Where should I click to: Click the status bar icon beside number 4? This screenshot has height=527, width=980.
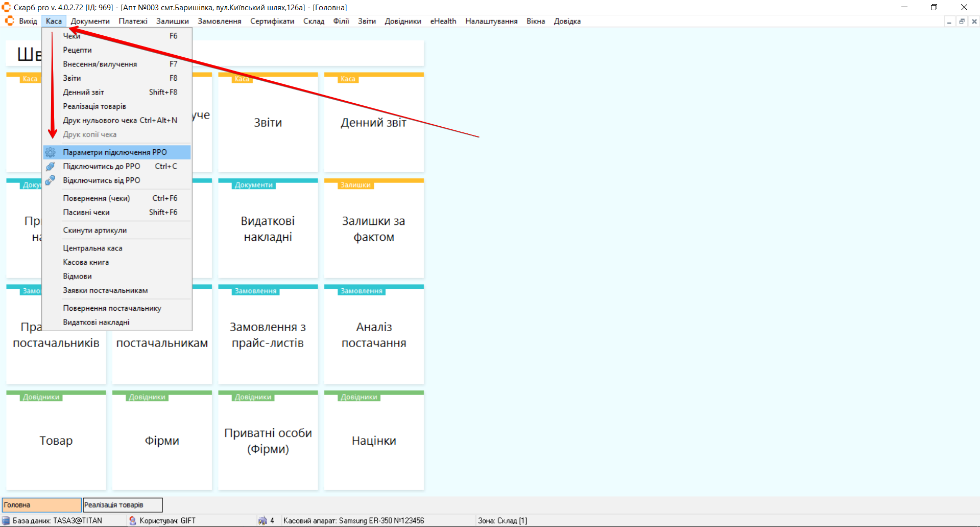(262, 520)
